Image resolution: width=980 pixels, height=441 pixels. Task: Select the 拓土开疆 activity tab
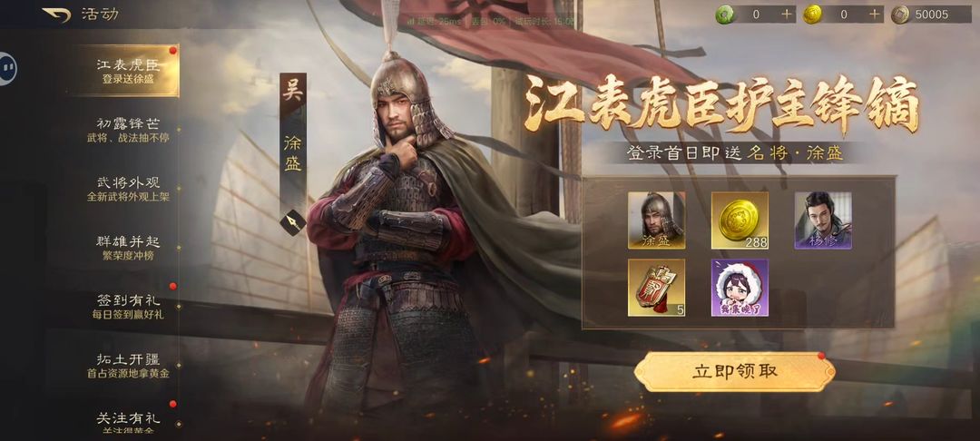tap(128, 366)
